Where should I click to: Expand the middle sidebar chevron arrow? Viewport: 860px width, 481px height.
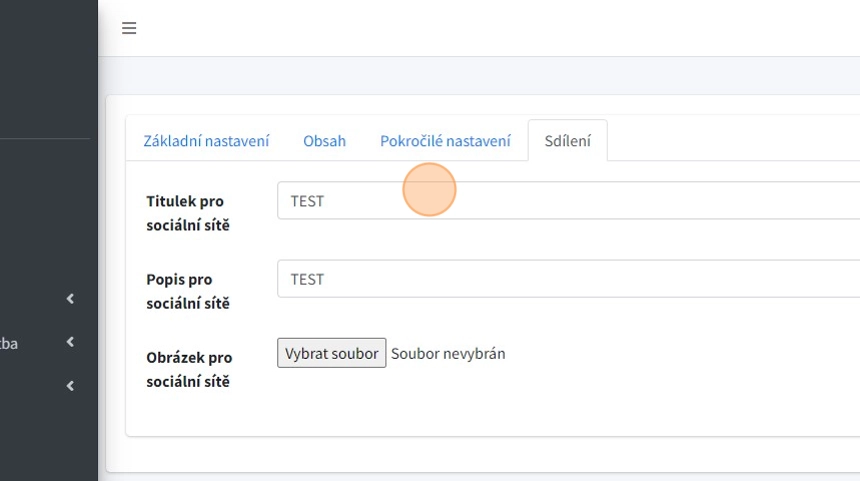pyautogui.click(x=70, y=343)
